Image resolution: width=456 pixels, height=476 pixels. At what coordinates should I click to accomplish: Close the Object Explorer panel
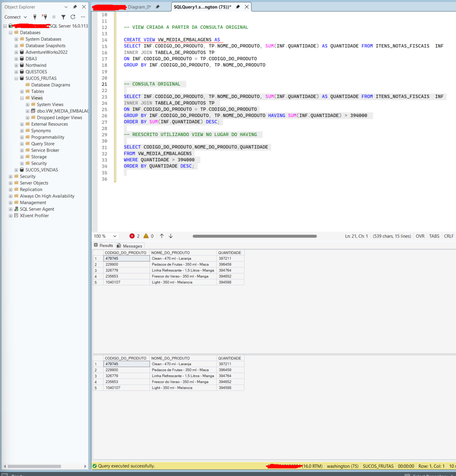pyautogui.click(x=84, y=7)
